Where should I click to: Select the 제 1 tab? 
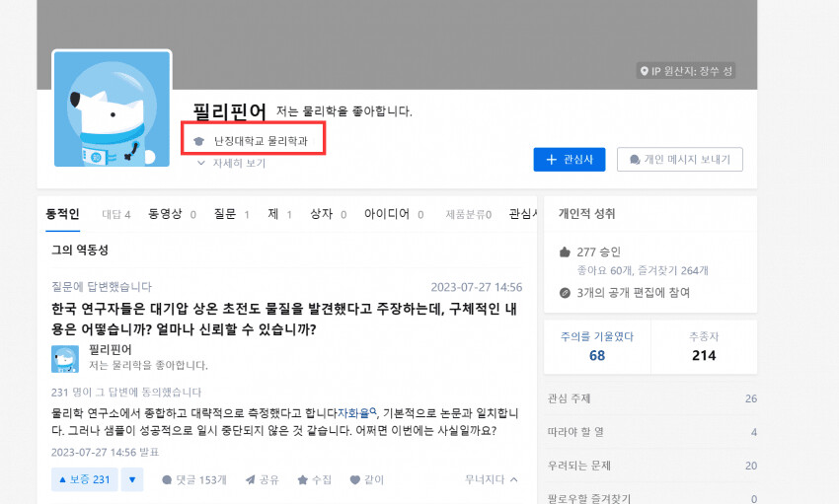click(280, 214)
